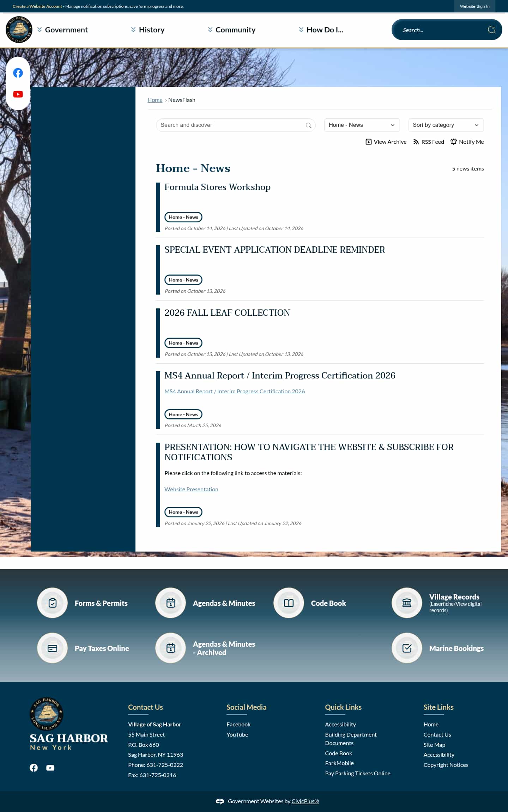Open the Marine Bookings checkbox icon

coord(407,648)
